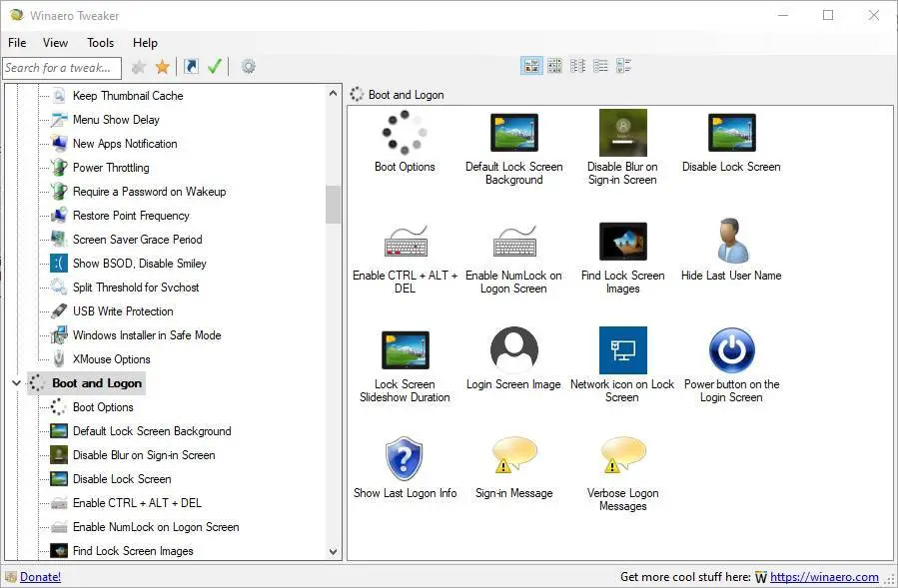Open the Sign-in Message icon
This screenshot has height=588, width=898.
coord(513,455)
